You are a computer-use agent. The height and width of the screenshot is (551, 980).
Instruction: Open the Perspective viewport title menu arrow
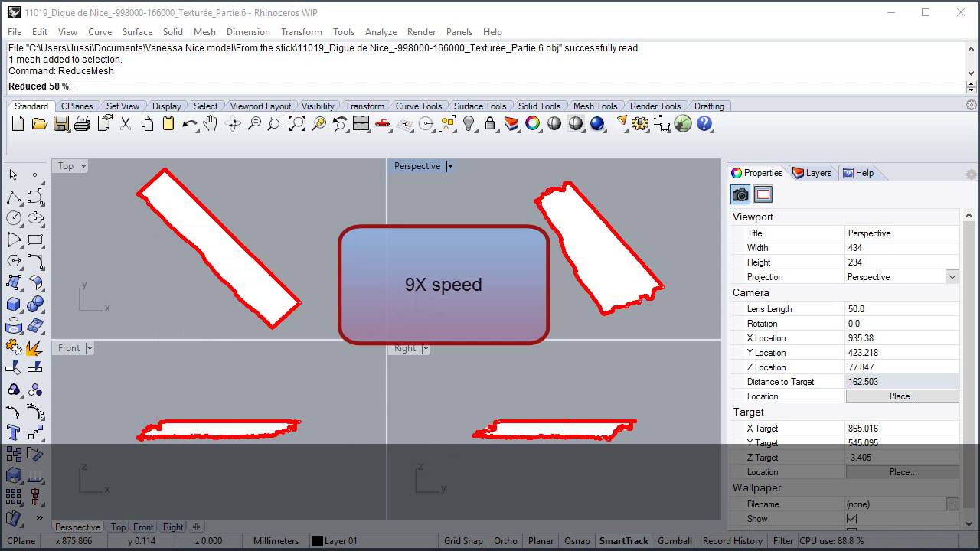pyautogui.click(x=450, y=166)
